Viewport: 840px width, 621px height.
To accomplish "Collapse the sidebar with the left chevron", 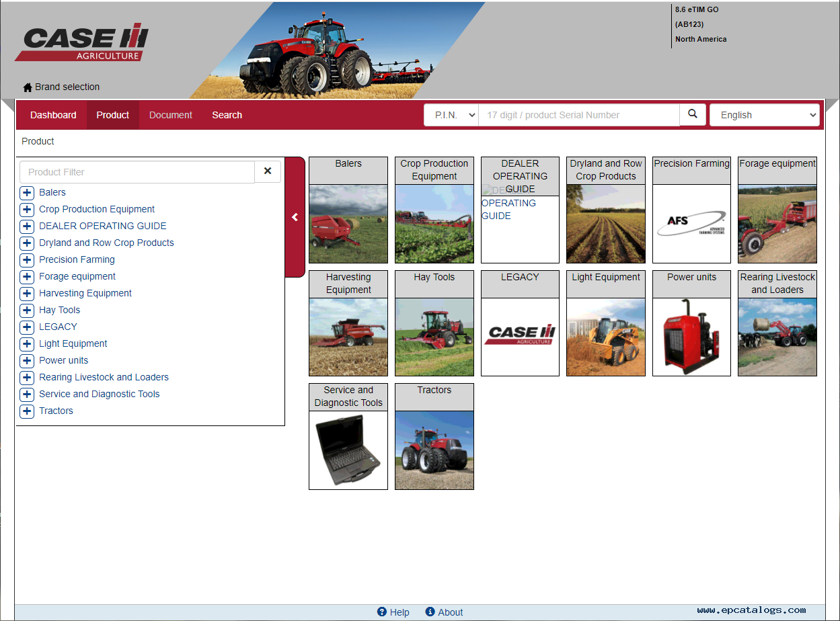I will [x=295, y=217].
